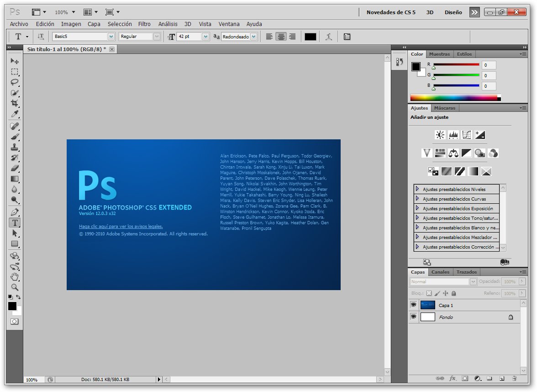Open the Filtro menu
This screenshot has width=537, height=392.
point(144,24)
